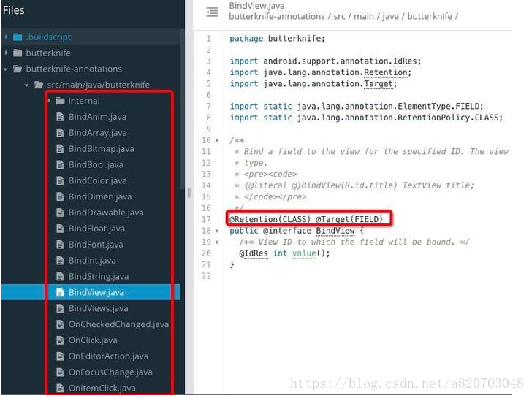This screenshot has height=398, width=532.
Task: Open BindInt.java file name
Action: pos(92,261)
